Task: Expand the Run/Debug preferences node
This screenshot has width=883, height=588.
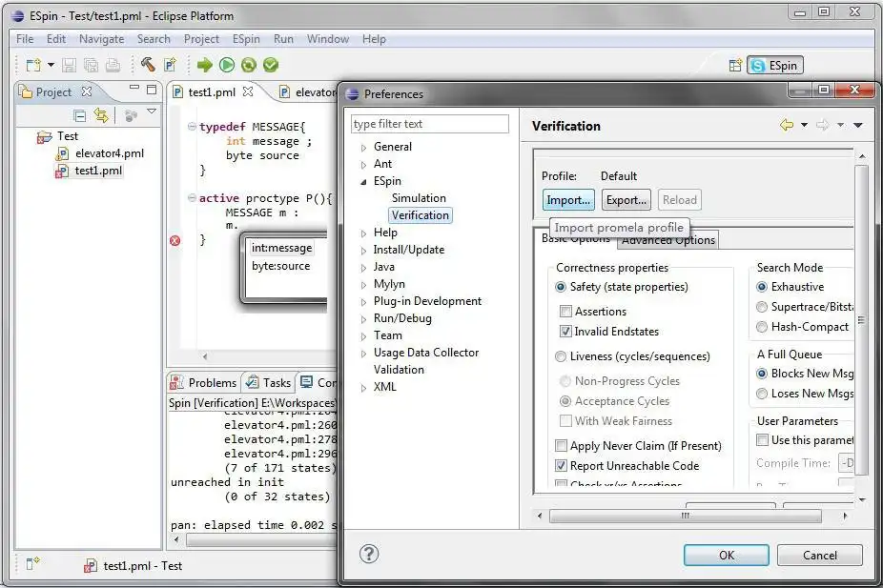Action: pyautogui.click(x=364, y=319)
